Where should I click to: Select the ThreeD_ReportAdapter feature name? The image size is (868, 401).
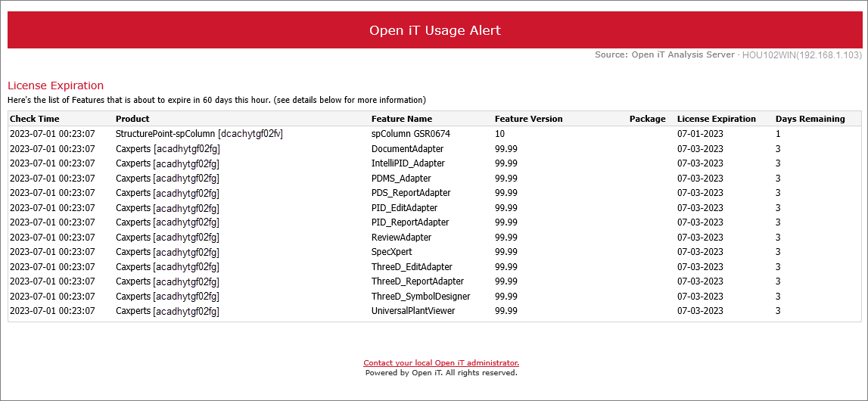point(418,281)
